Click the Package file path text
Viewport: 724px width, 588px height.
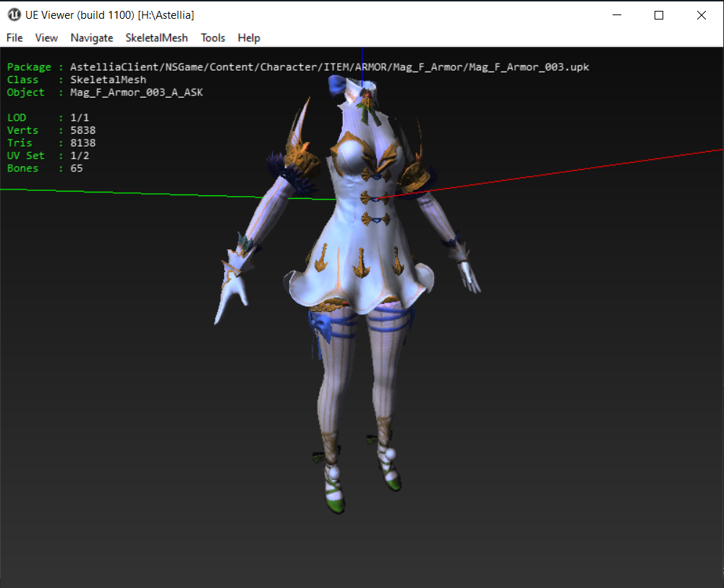click(x=329, y=67)
